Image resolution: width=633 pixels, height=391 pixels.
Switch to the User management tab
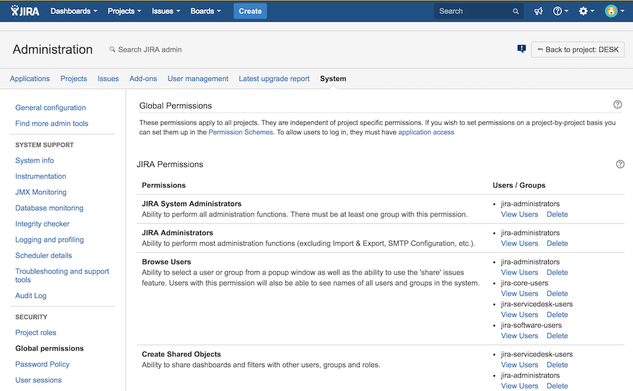point(198,79)
